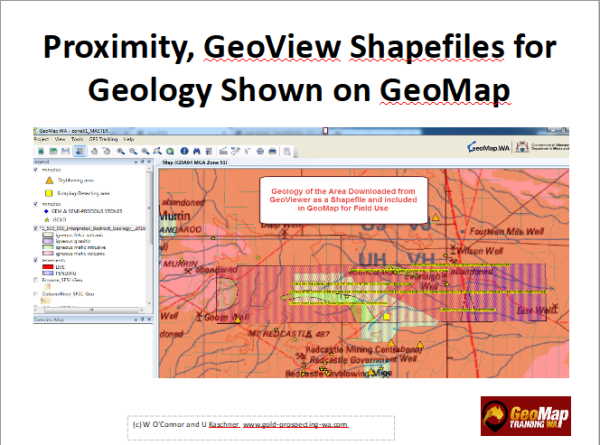Open the Project menu

[41, 139]
